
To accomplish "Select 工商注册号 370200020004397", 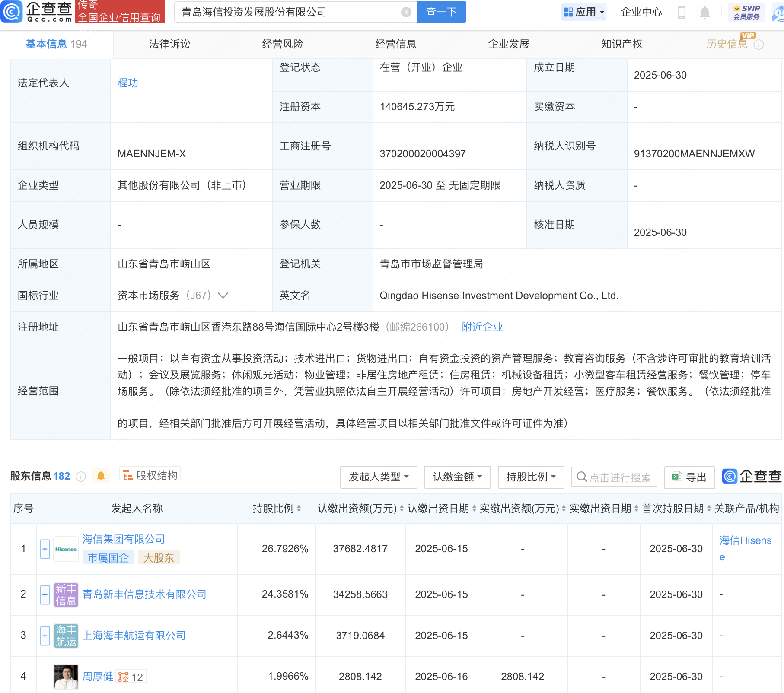I will click(x=422, y=154).
